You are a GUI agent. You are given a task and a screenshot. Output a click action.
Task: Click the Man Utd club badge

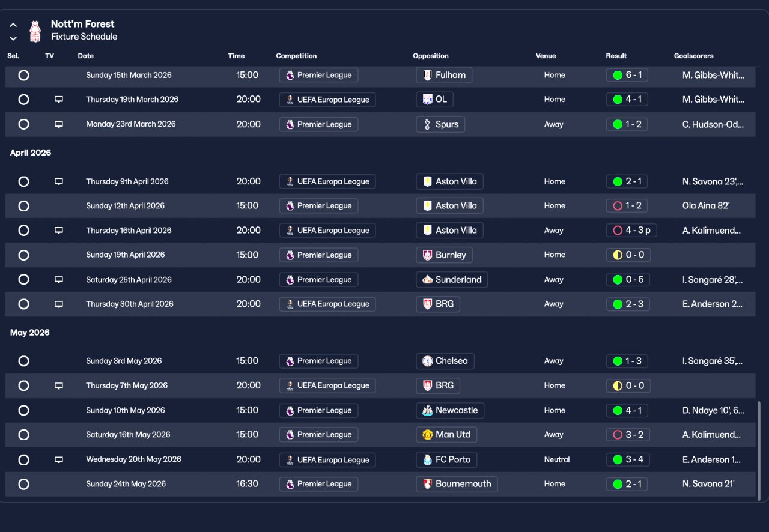(x=427, y=435)
